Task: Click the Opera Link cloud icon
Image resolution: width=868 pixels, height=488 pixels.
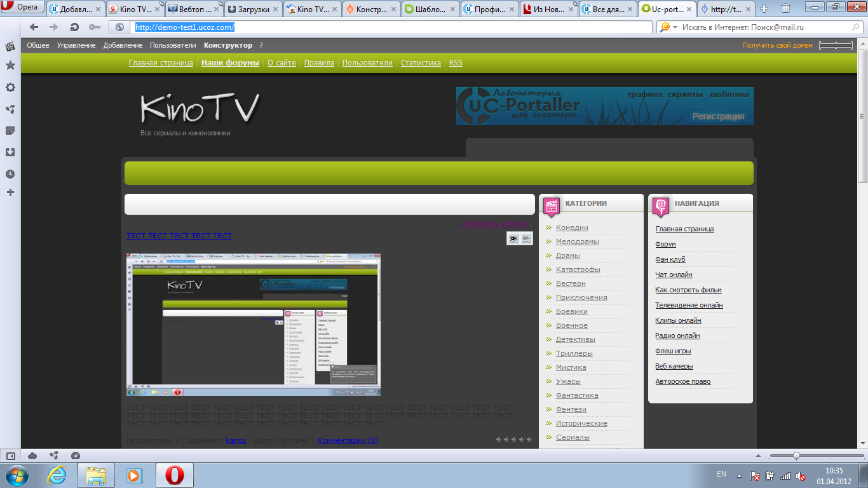Action: point(32,456)
